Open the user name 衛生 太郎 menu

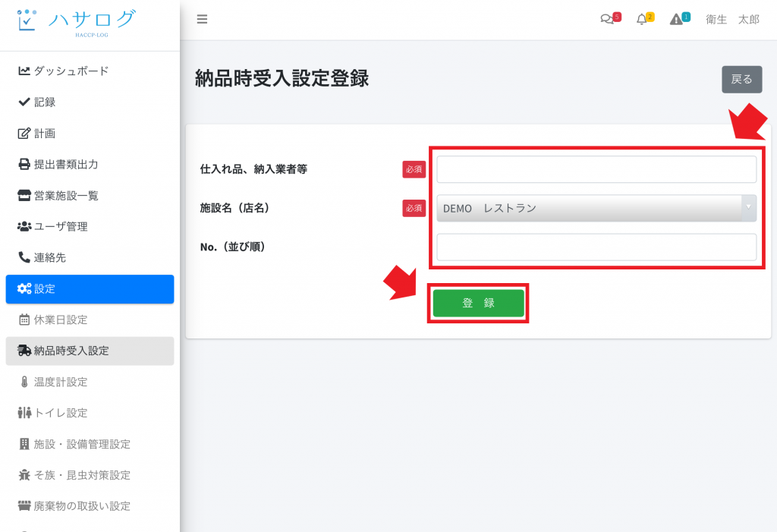click(732, 19)
